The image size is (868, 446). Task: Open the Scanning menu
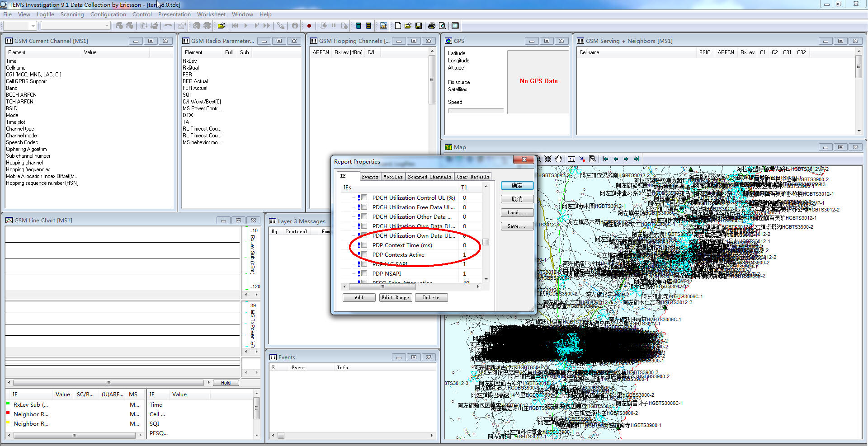(x=72, y=14)
